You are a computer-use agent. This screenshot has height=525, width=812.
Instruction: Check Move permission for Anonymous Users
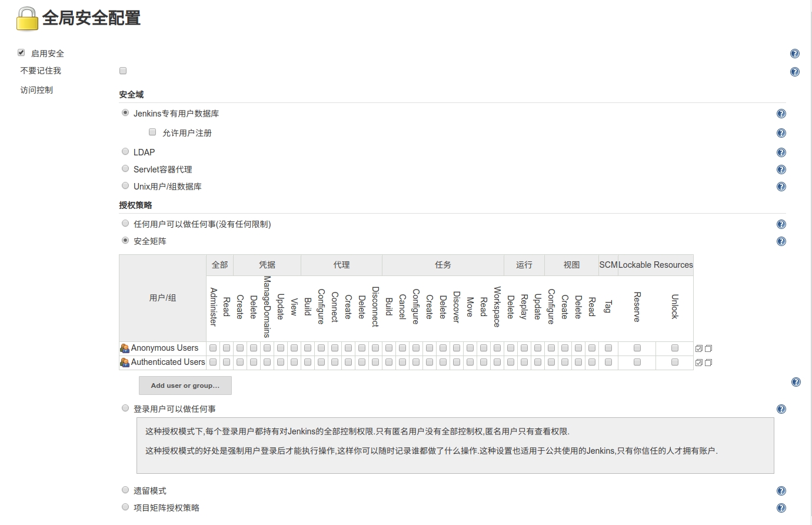(470, 348)
